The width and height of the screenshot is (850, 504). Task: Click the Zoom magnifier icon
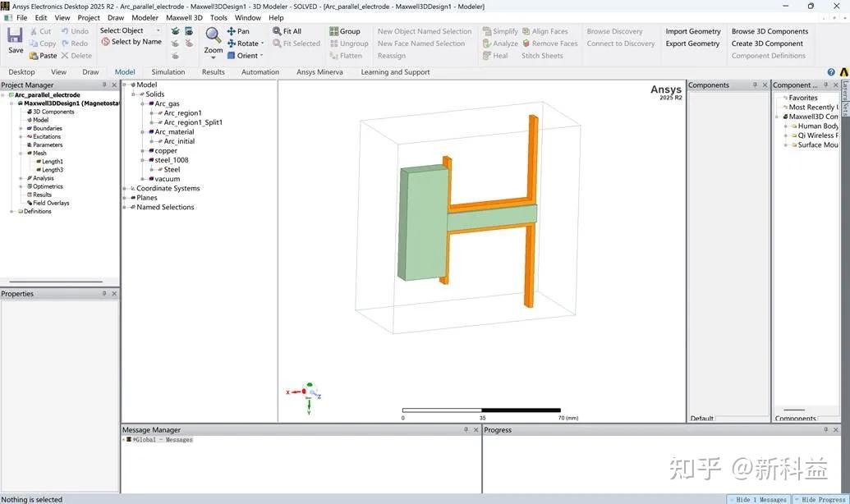(213, 35)
